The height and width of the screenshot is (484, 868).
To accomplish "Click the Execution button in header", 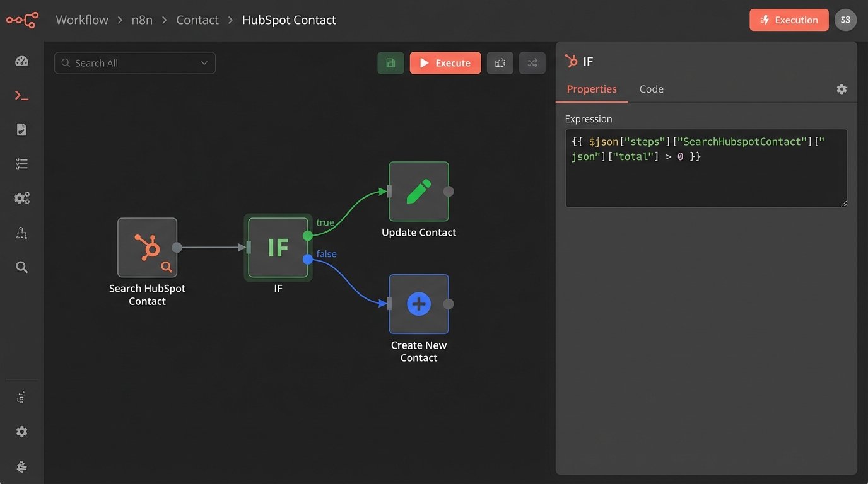I will tap(789, 20).
